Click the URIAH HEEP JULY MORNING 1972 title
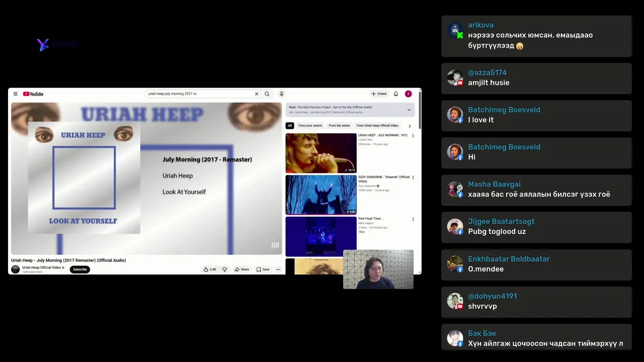 point(383,135)
